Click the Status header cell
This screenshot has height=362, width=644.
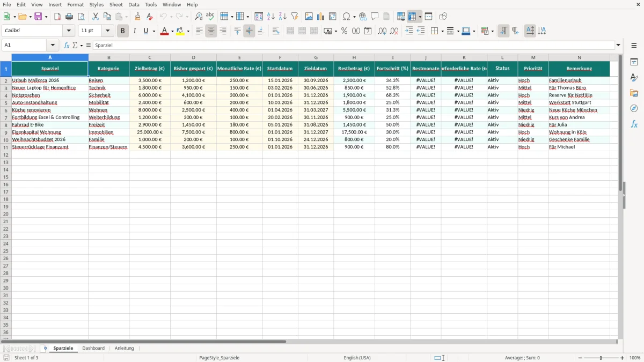[503, 69]
